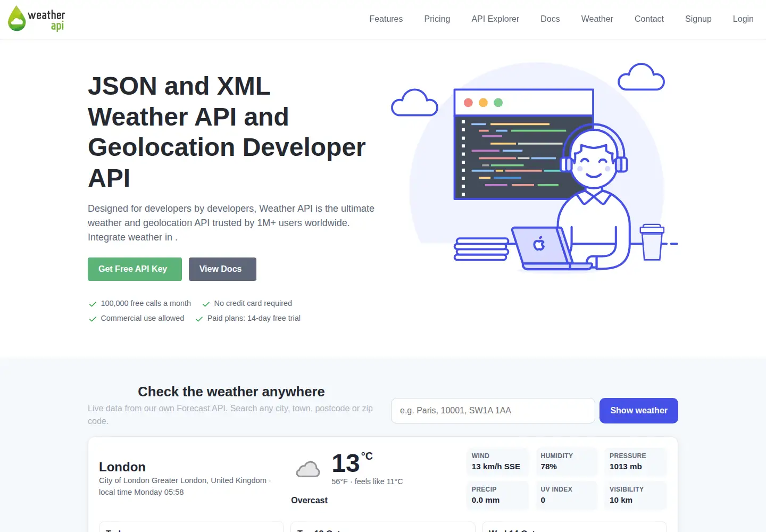
Task: Click the London city heading
Action: point(122,467)
